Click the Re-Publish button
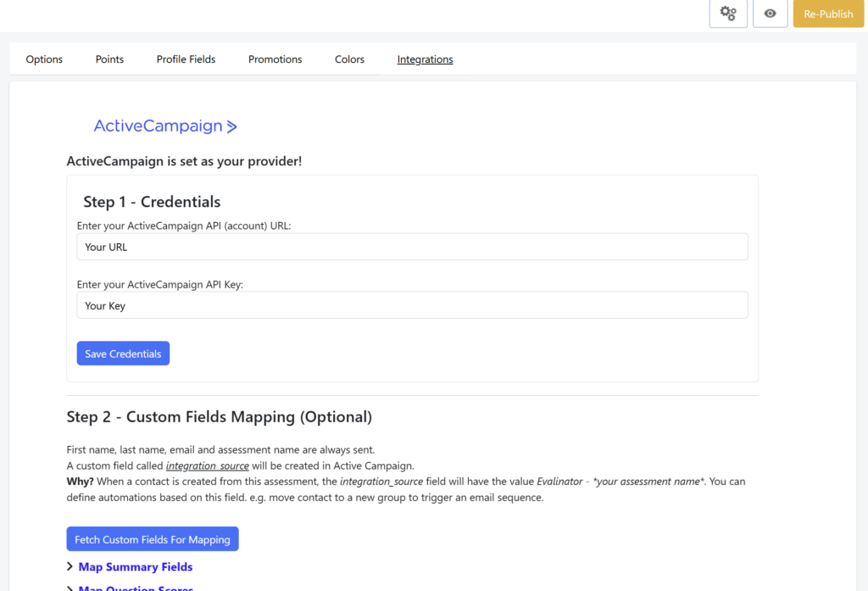Image resolution: width=868 pixels, height=591 pixels. coord(828,14)
